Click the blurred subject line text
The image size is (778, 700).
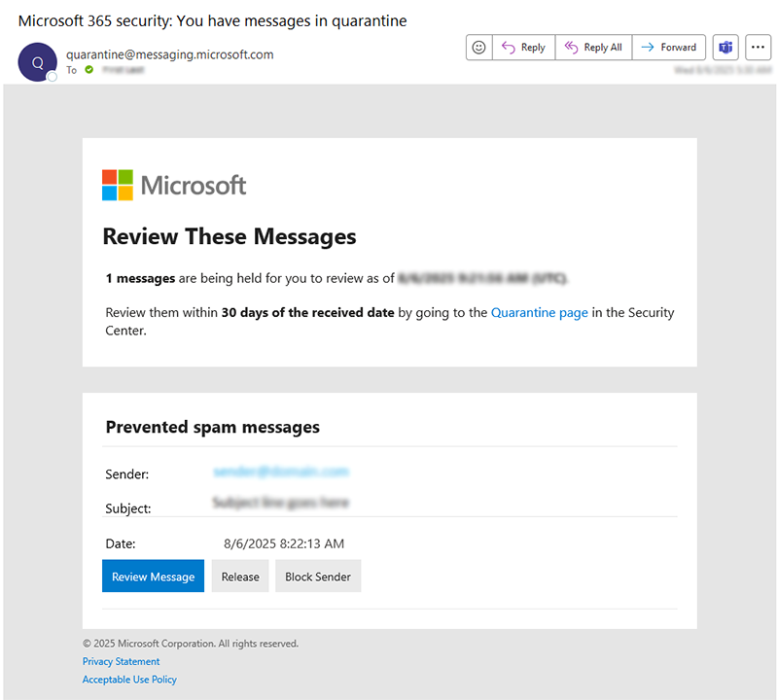click(281, 503)
